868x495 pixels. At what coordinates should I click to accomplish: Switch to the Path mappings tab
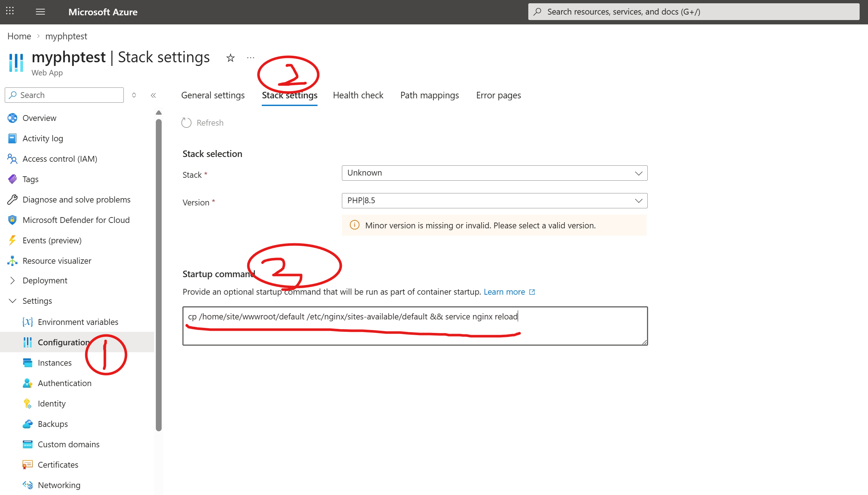[429, 95]
